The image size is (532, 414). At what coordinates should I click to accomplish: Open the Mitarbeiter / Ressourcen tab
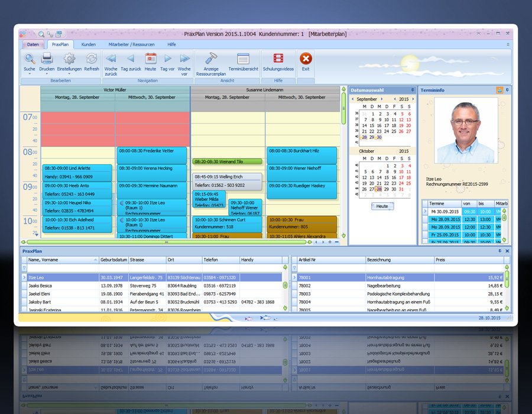tap(131, 44)
